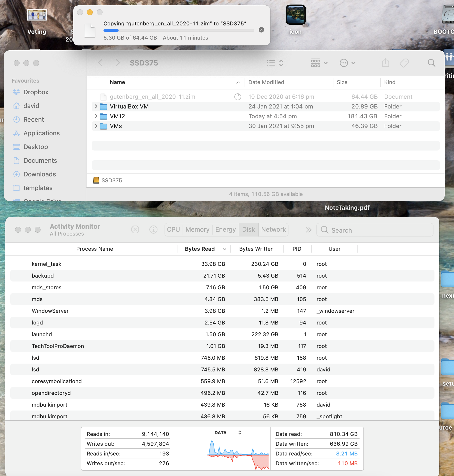Select the BOOTCAMP drive on the desktop
454x476 pixels.
pos(448,15)
